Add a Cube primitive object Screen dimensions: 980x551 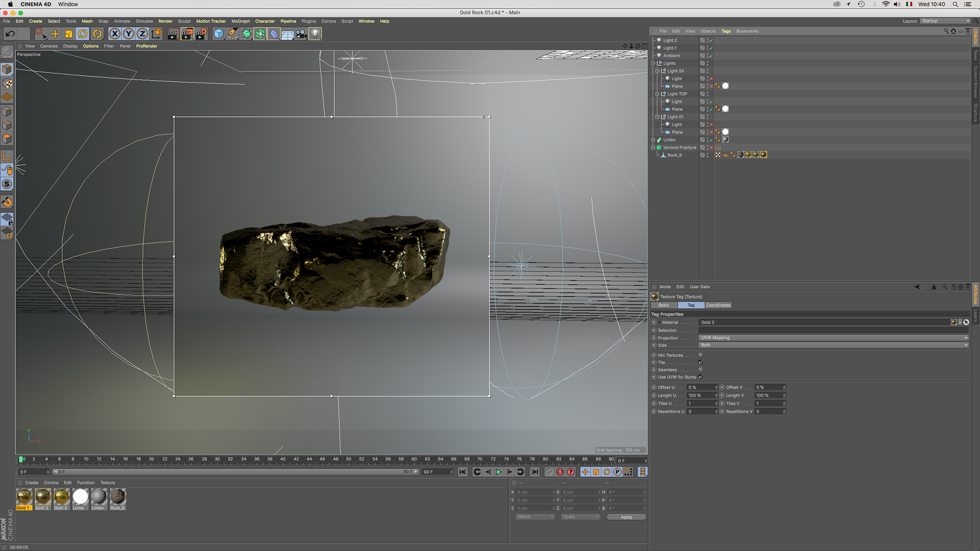pos(219,34)
